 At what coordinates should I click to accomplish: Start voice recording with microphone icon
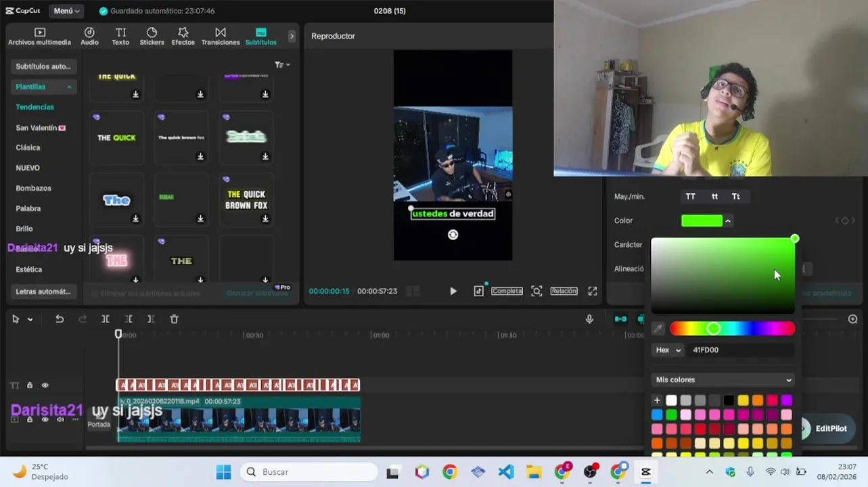click(x=589, y=319)
